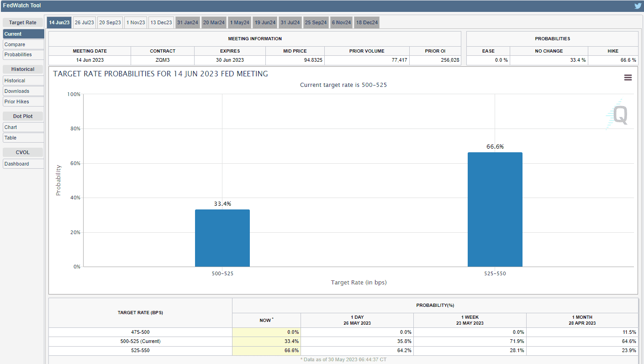Click the 500-525 probability bar
Viewport: 644px width, 364px height.
click(x=222, y=238)
